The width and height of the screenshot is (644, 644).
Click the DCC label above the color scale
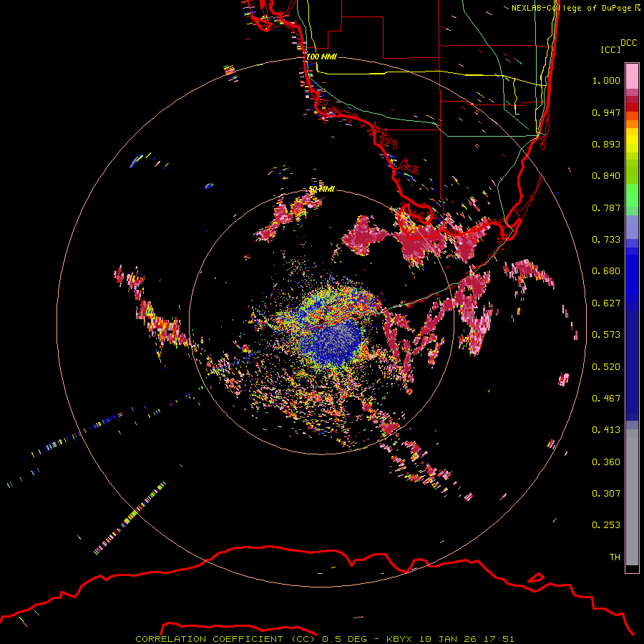coord(628,43)
